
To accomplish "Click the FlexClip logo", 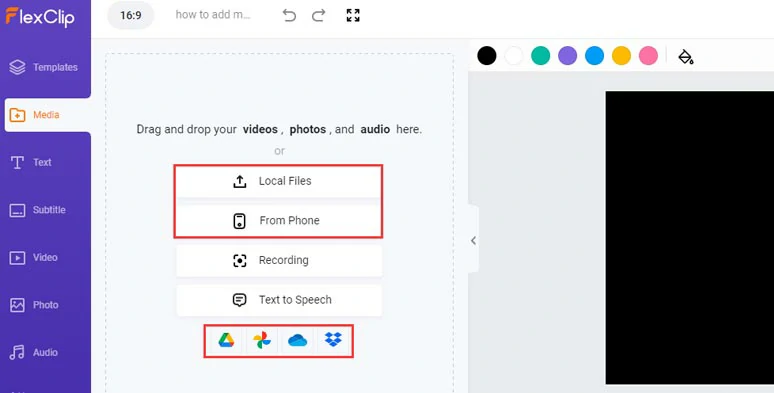I will pyautogui.click(x=40, y=16).
